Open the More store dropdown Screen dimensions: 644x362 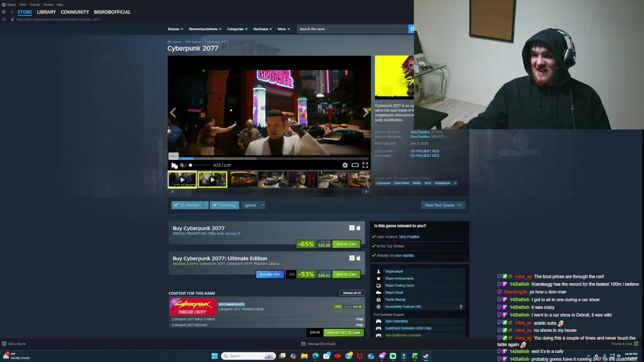tap(284, 29)
